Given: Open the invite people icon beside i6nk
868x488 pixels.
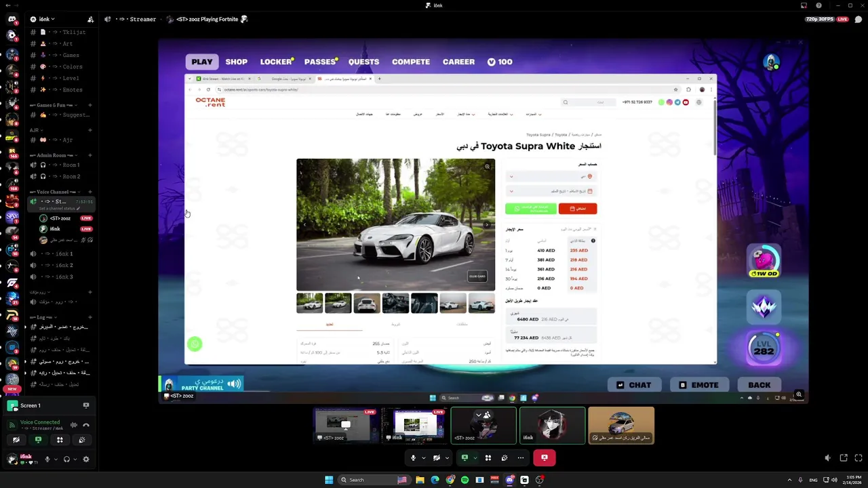Looking at the screenshot, I should 91,20.
